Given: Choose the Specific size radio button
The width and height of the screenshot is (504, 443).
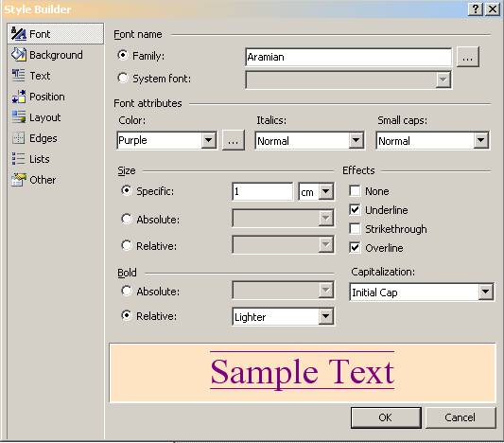Looking at the screenshot, I should 127,190.
